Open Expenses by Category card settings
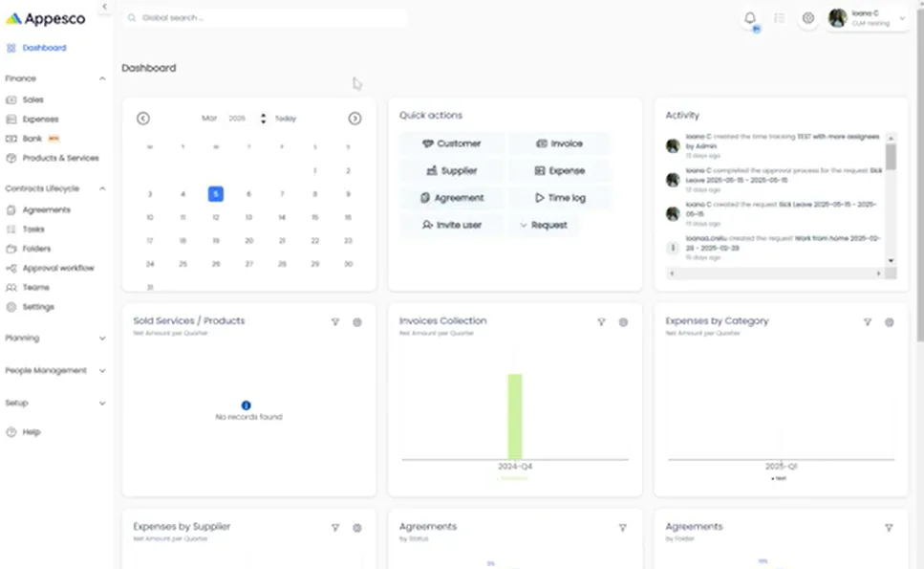The height and width of the screenshot is (569, 924). (890, 322)
